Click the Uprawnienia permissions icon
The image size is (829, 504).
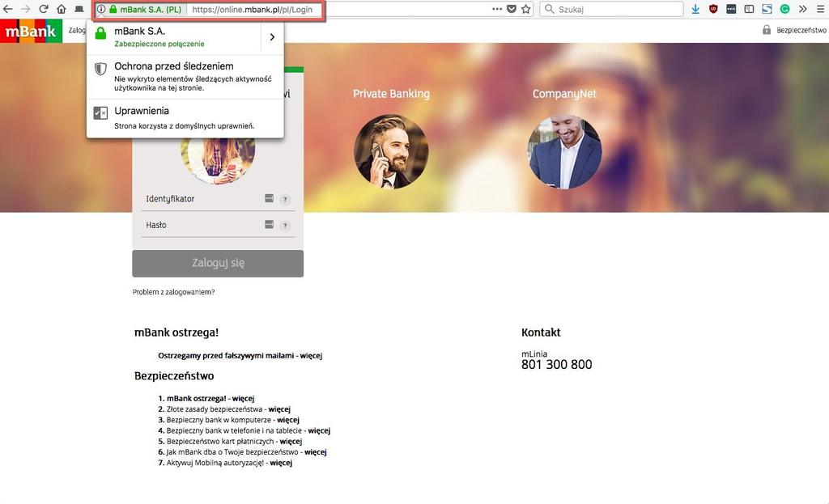point(100,112)
